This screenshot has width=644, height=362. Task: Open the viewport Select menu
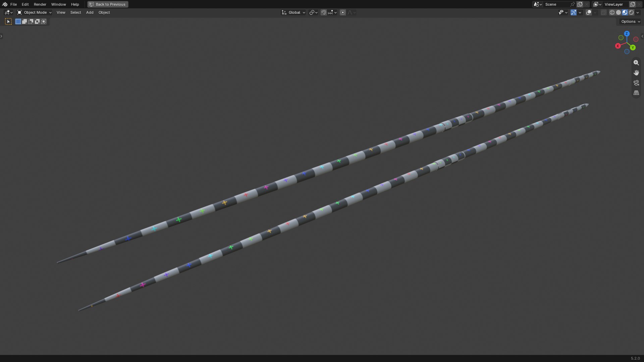click(x=75, y=12)
